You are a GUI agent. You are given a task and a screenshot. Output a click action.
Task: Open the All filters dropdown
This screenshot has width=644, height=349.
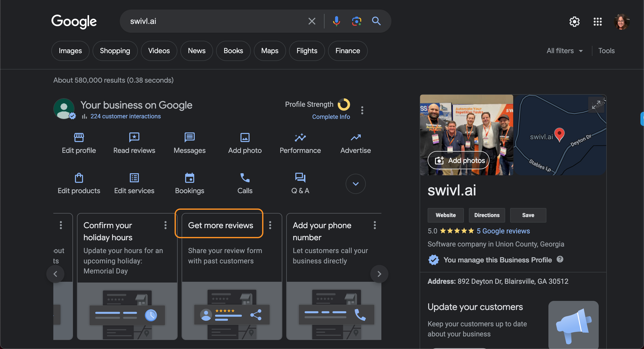tap(565, 51)
